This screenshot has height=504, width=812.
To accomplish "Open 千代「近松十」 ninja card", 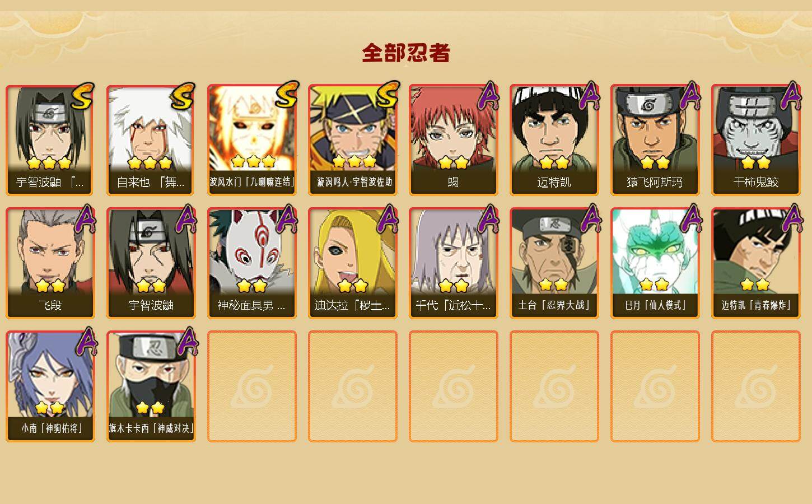I will [x=454, y=263].
